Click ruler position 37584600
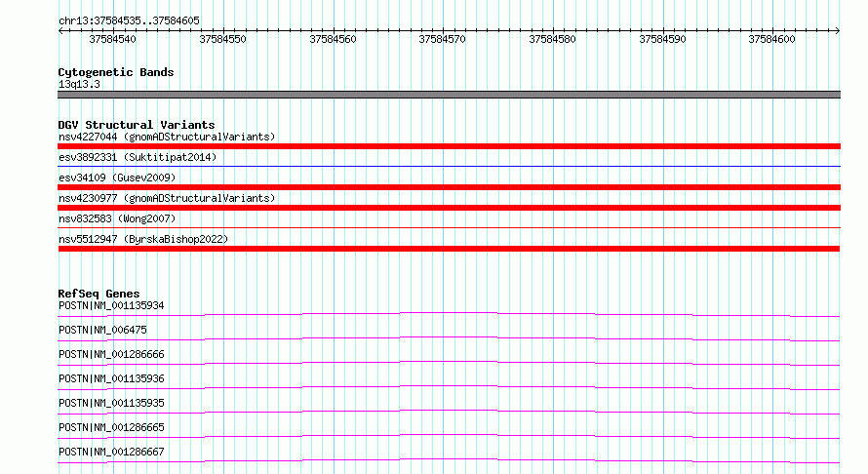868x474 pixels. (x=771, y=39)
